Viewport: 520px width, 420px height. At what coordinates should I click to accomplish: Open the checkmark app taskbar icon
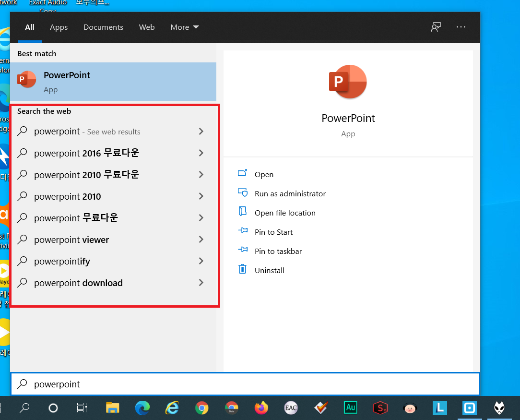tap(321, 408)
